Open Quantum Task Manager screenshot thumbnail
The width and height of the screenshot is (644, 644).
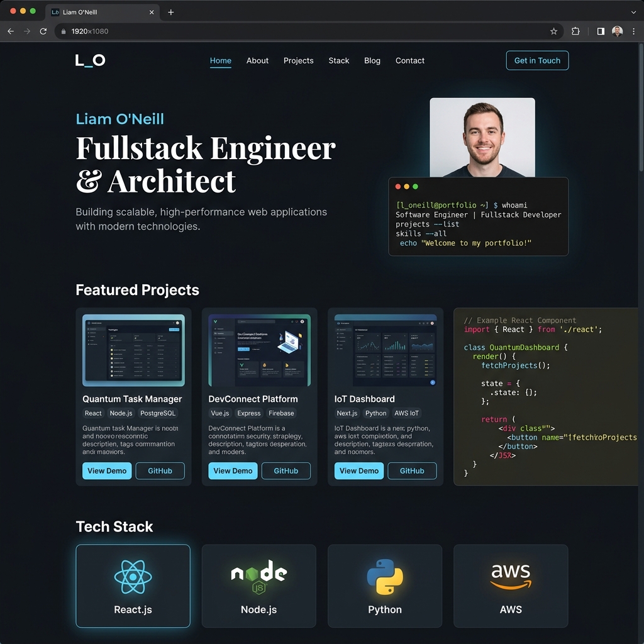(x=133, y=350)
